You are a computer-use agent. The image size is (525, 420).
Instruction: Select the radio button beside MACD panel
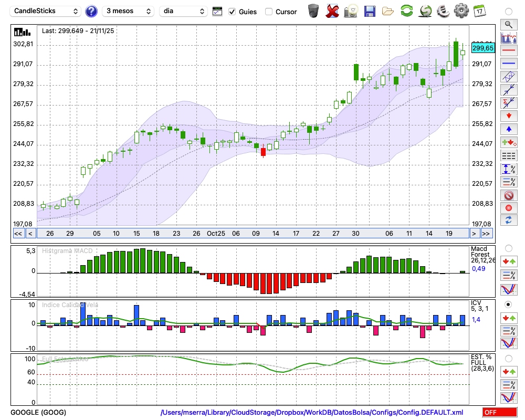(508, 248)
